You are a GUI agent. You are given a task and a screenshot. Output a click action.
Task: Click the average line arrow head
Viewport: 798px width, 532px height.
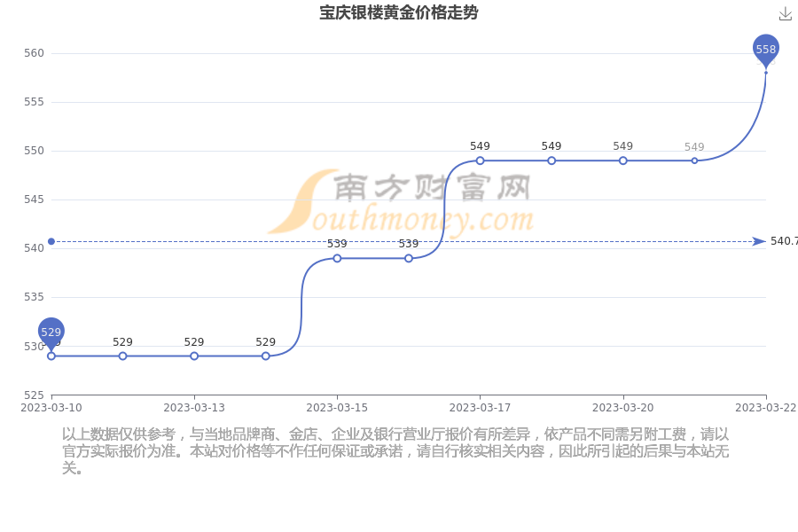tap(759, 241)
